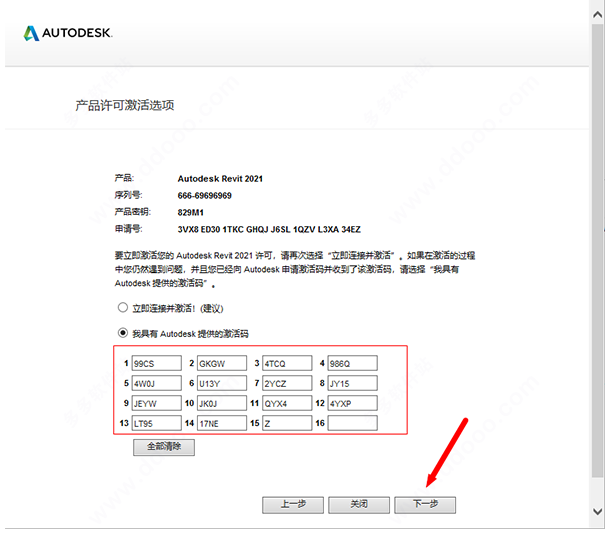The height and width of the screenshot is (534, 609).
Task: Click activation code field 11 containing QYX4
Action: coord(287,403)
